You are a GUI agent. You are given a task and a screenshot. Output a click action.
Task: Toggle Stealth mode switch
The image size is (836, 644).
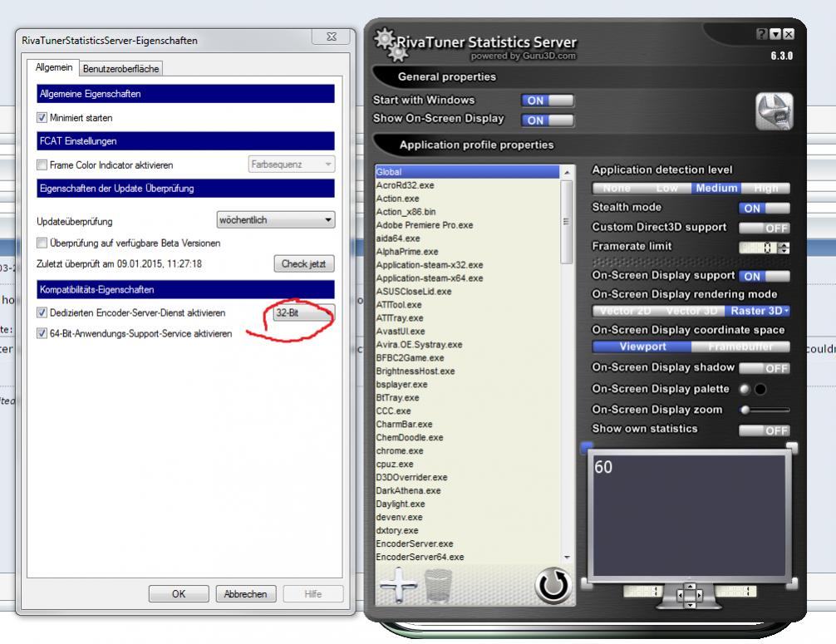pyautogui.click(x=765, y=208)
